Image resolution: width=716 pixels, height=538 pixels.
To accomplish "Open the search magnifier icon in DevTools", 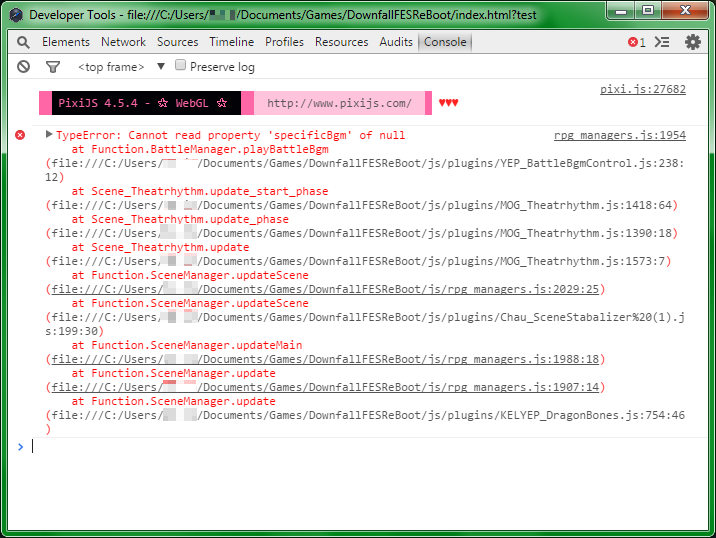I will point(23,42).
